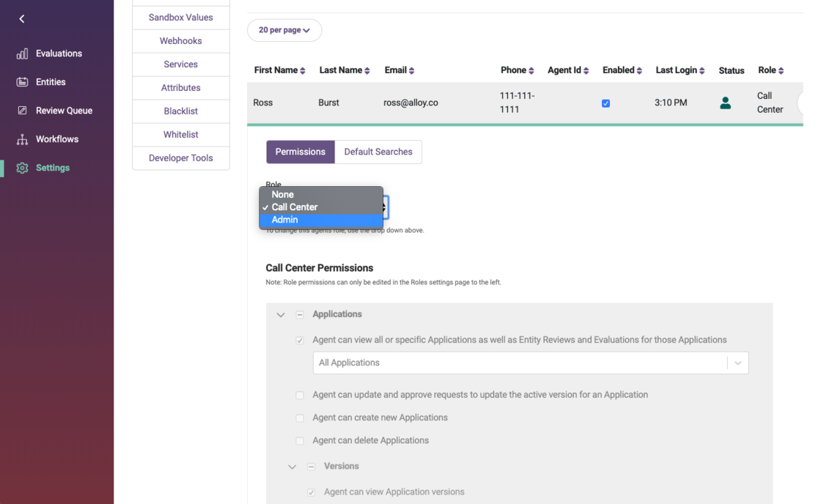This screenshot has height=504, width=821.
Task: Select the Permissions tab
Action: point(300,152)
